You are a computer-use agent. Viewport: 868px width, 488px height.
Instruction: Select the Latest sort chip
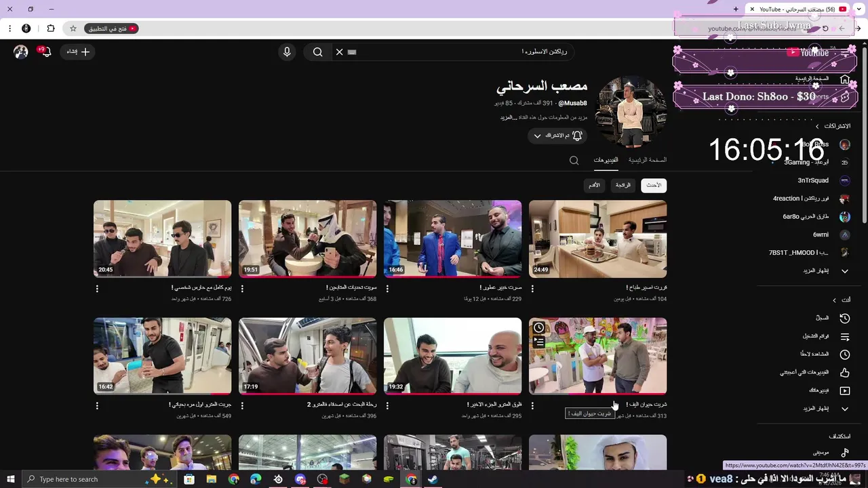click(x=654, y=185)
